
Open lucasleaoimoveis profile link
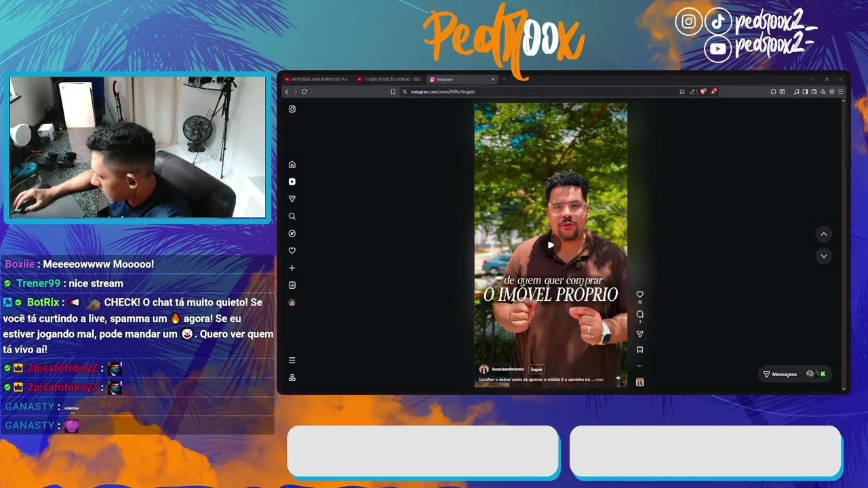508,369
